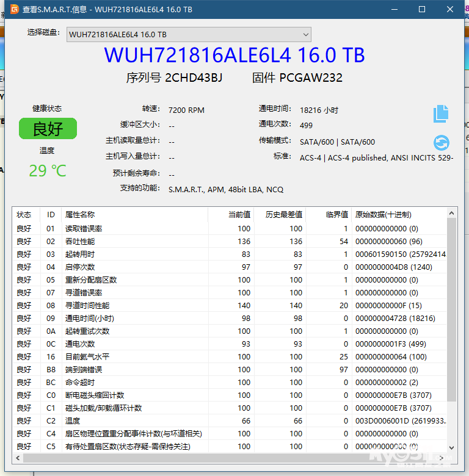Image resolution: width=469 pixels, height=476 pixels.
Task: Click the 历史最差值 column header
Action: point(283,215)
